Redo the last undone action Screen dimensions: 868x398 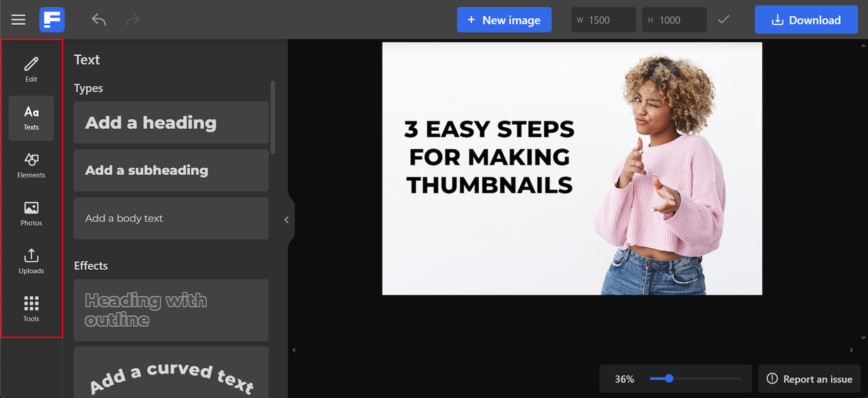(x=133, y=20)
